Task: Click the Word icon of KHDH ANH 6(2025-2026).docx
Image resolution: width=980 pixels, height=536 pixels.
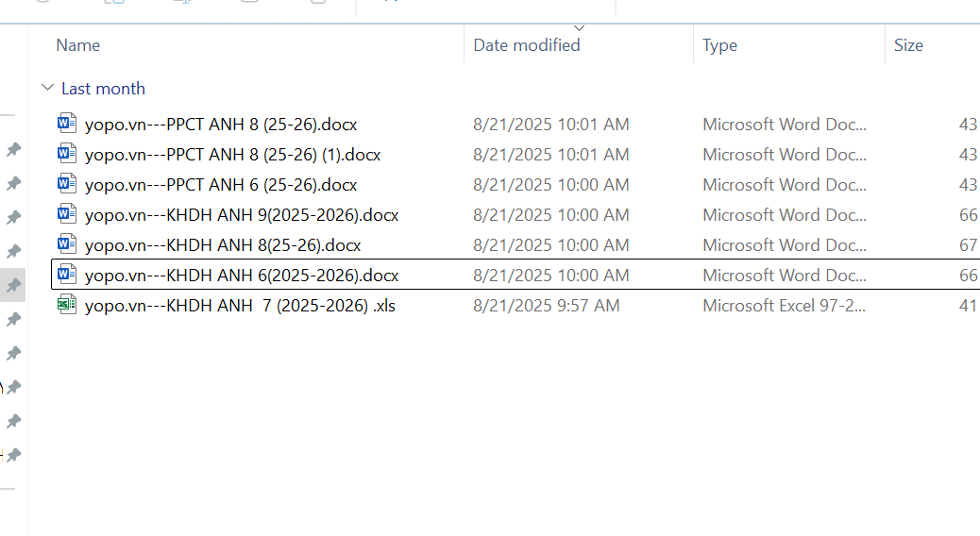Action: [x=67, y=275]
